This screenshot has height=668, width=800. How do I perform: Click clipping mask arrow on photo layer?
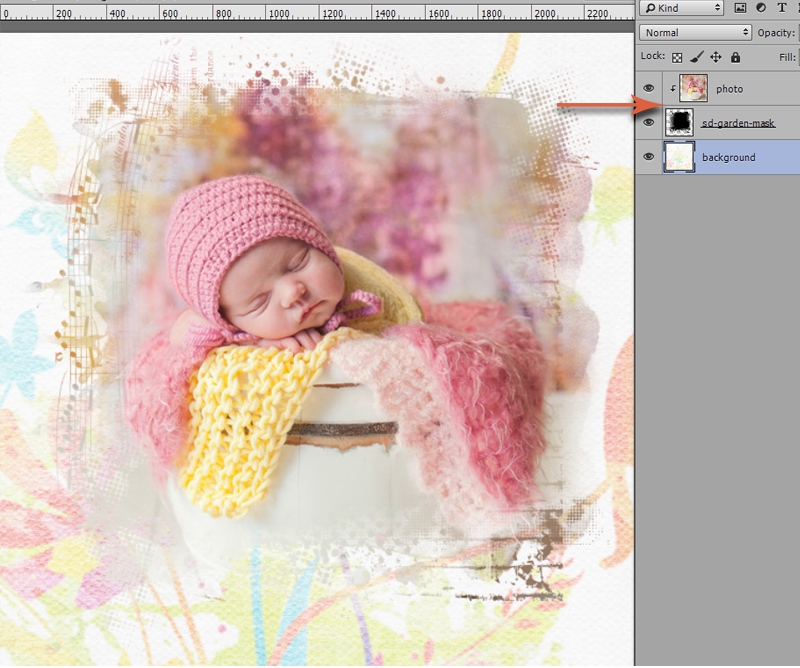click(x=673, y=89)
